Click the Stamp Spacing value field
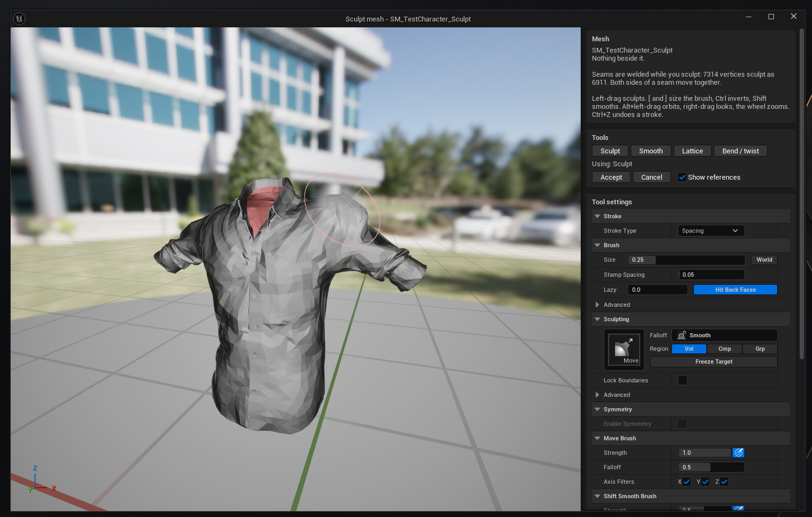The width and height of the screenshot is (812, 517). 711,275
